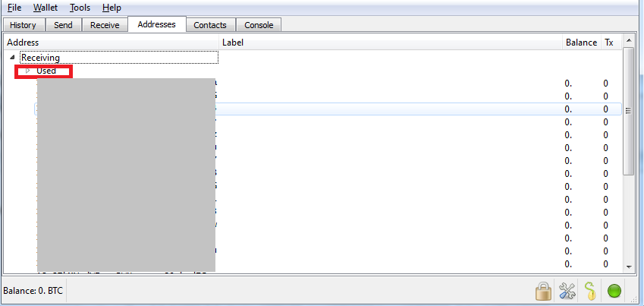Sort by the Label column header
The width and height of the screenshot is (644, 306).
point(391,43)
